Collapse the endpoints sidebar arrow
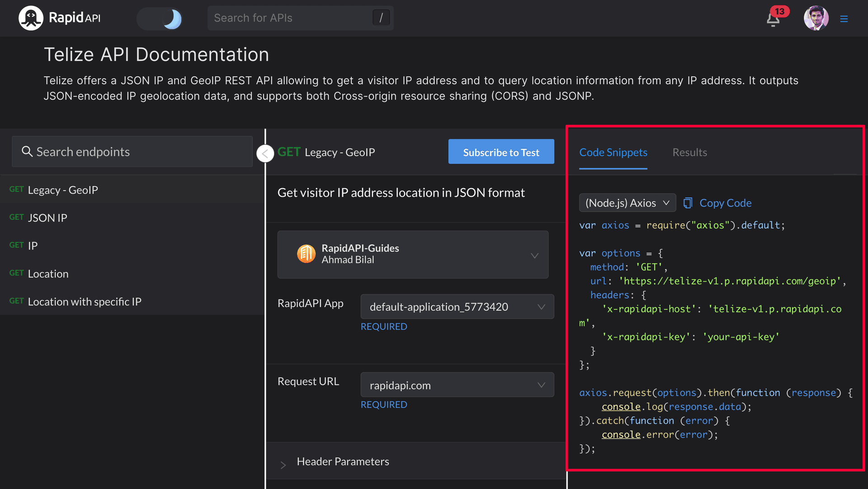Viewport: 868px width, 489px height. coord(265,153)
